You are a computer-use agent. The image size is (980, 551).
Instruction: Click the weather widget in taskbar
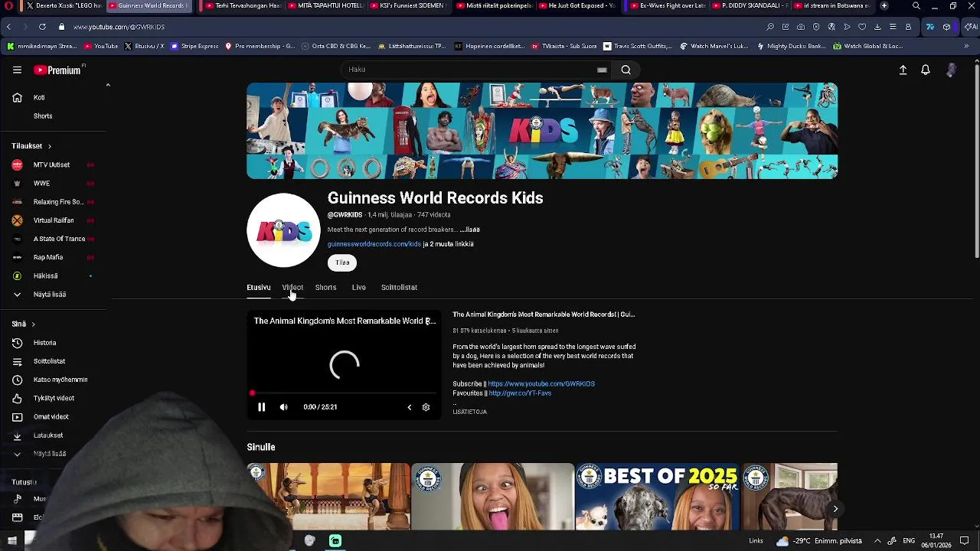pos(818,541)
